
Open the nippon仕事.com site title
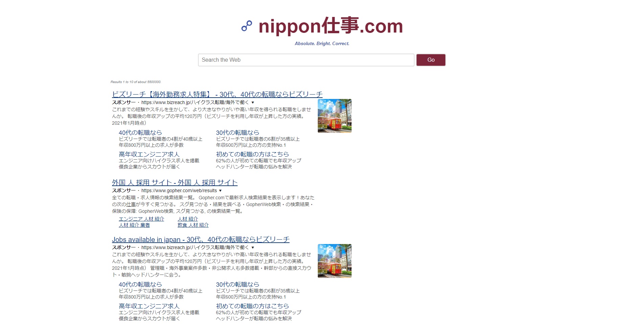click(x=331, y=26)
